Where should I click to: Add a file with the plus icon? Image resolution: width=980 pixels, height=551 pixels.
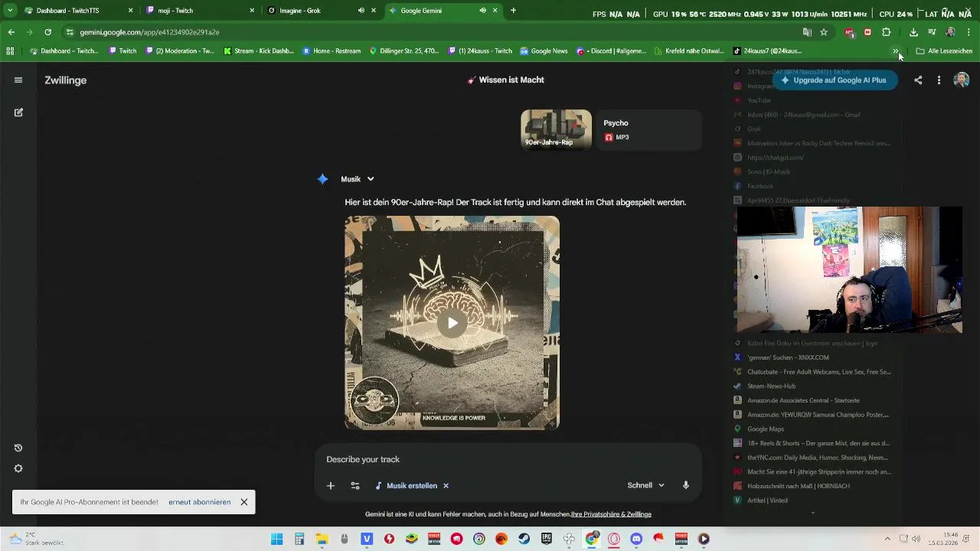click(331, 485)
